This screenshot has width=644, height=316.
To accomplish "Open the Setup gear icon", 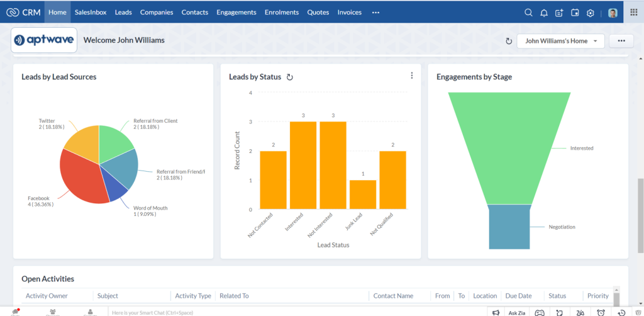I will 590,13.
